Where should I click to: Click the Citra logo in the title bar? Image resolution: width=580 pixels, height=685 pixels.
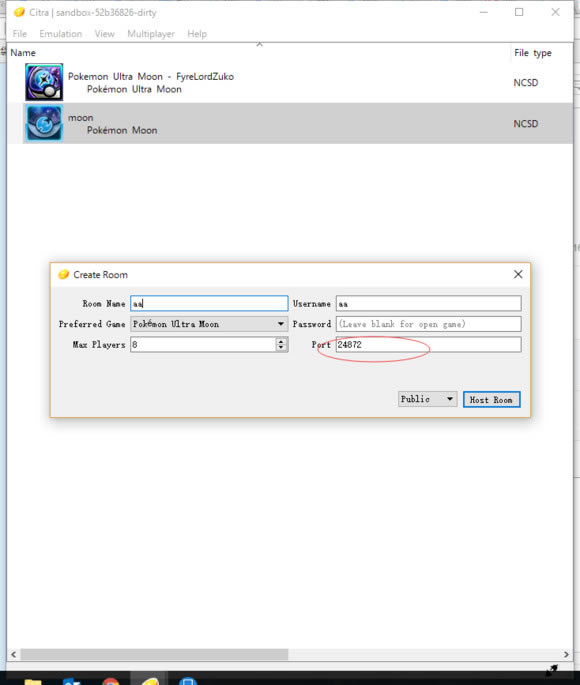19,12
